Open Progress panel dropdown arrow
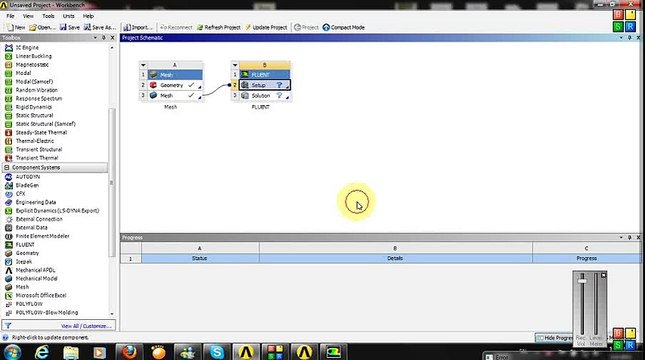The image size is (645, 360). pyautogui.click(x=621, y=237)
